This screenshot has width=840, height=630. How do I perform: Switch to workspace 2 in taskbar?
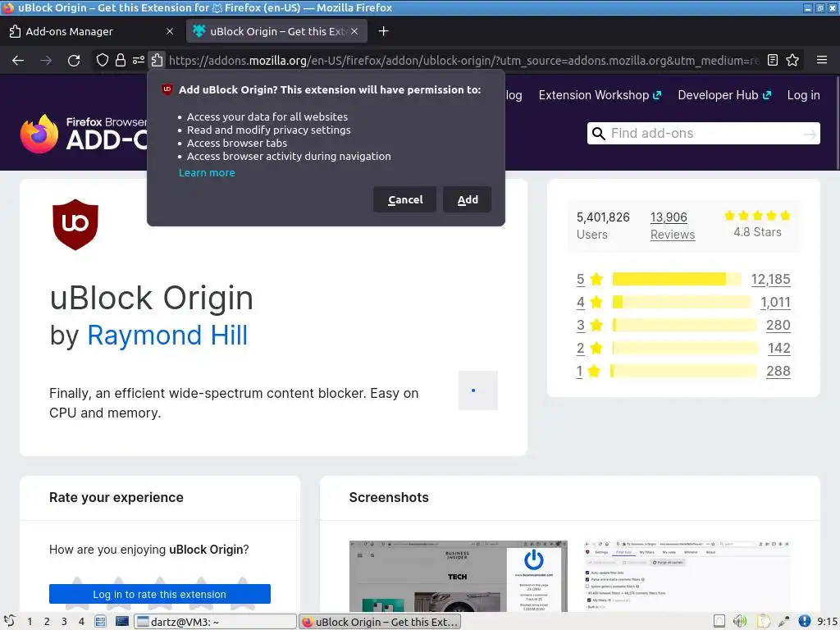[x=47, y=622]
